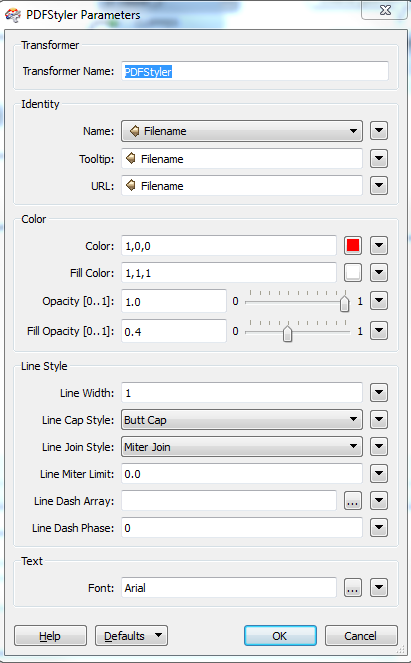
Task: Open the arrow menu beside Tooltip
Action: point(379,159)
